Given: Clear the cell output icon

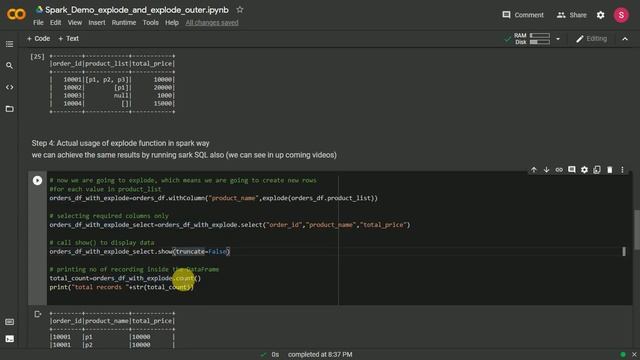Looking at the screenshot, I should click(x=38, y=314).
